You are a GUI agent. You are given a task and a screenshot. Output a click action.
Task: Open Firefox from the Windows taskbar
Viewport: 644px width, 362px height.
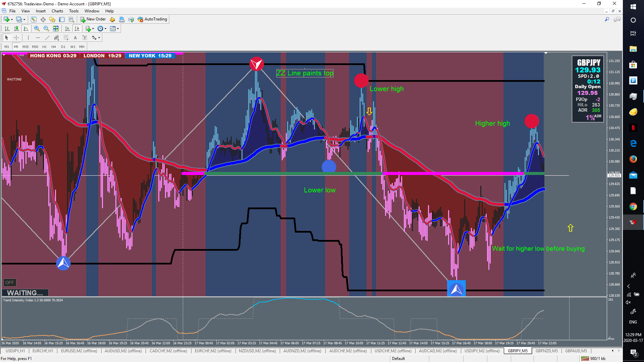pos(633,159)
